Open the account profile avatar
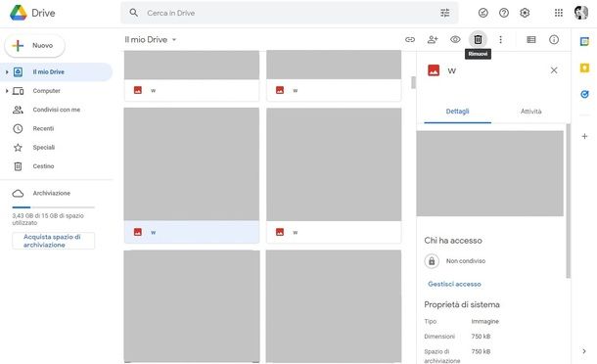597x364 pixels. coord(581,13)
